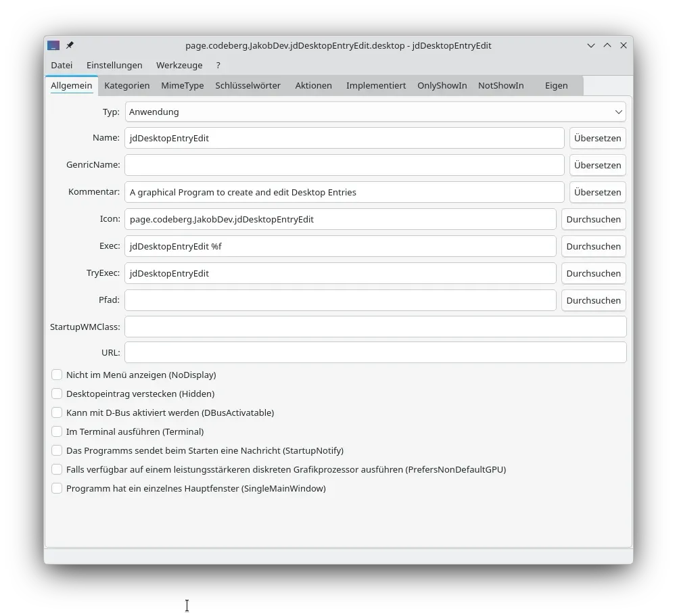Focus the Name input field

(x=344, y=138)
